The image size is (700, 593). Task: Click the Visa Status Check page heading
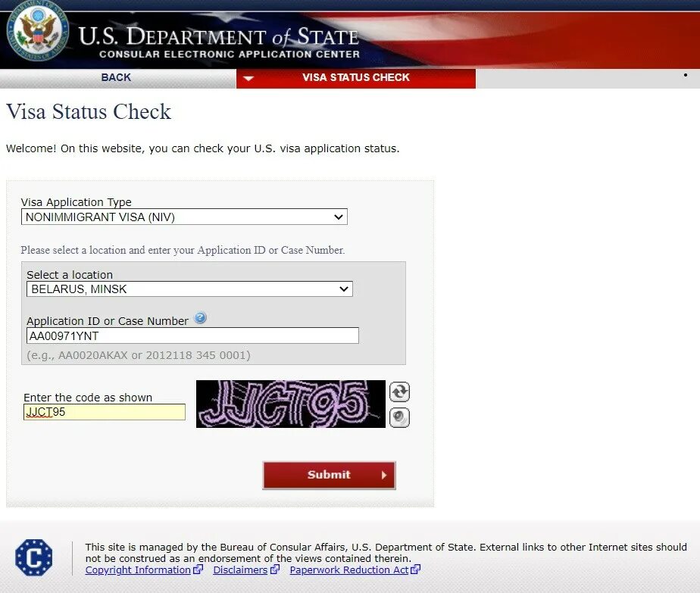tap(89, 111)
